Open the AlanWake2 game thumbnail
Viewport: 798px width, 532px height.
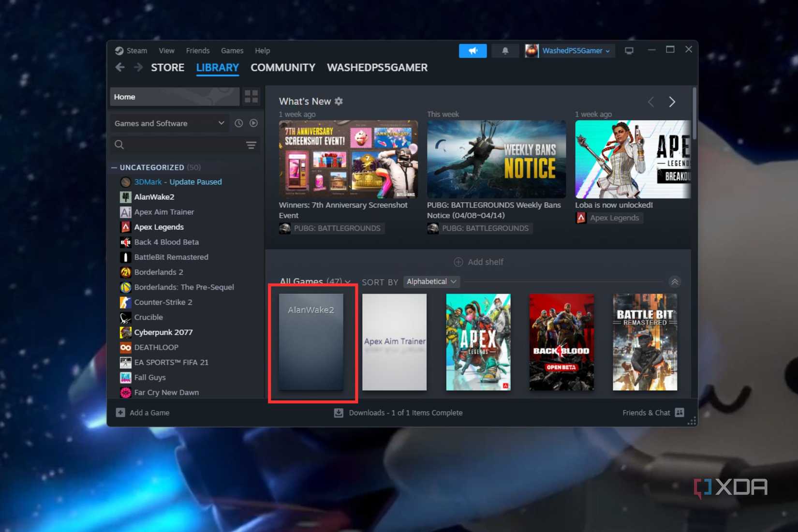click(x=311, y=342)
